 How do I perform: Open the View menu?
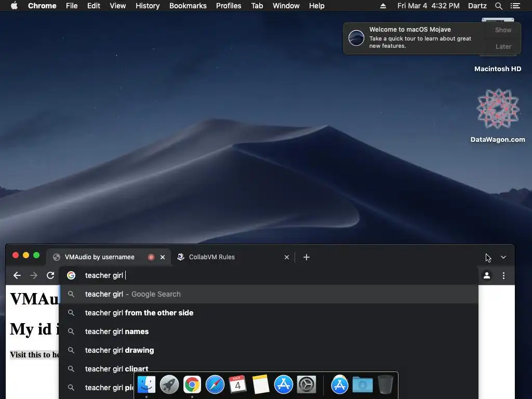(x=118, y=6)
